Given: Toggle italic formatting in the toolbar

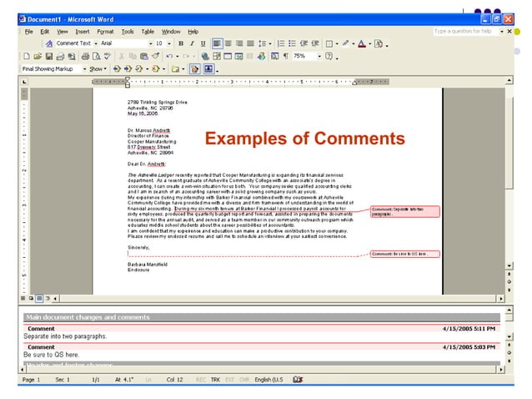Looking at the screenshot, I should 192,43.
